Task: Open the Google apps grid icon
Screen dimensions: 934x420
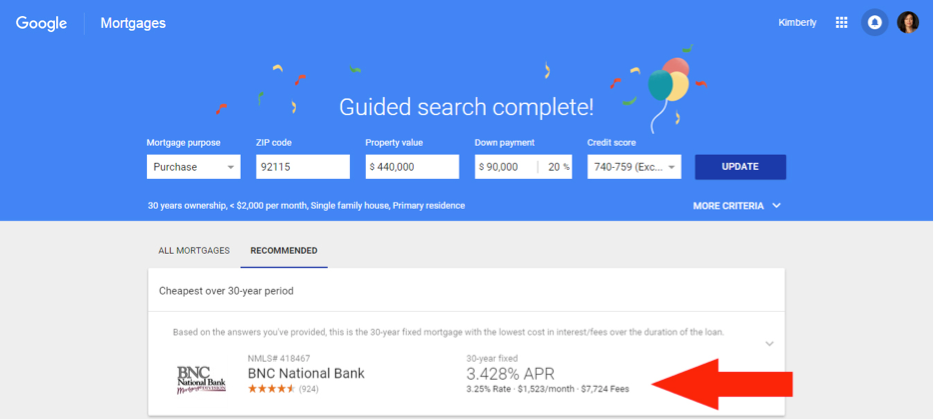Action: (841, 23)
